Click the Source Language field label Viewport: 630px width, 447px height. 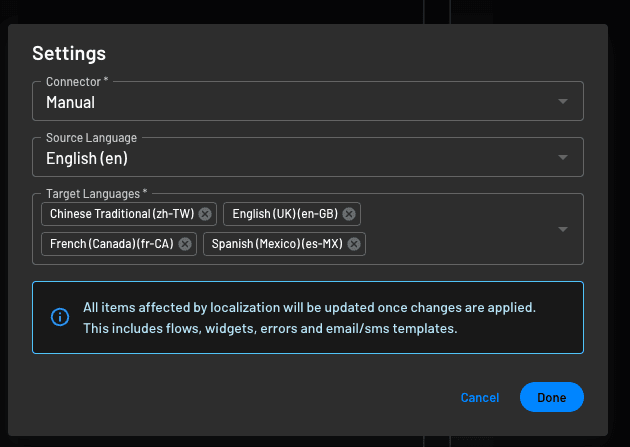pyautogui.click(x=92, y=137)
